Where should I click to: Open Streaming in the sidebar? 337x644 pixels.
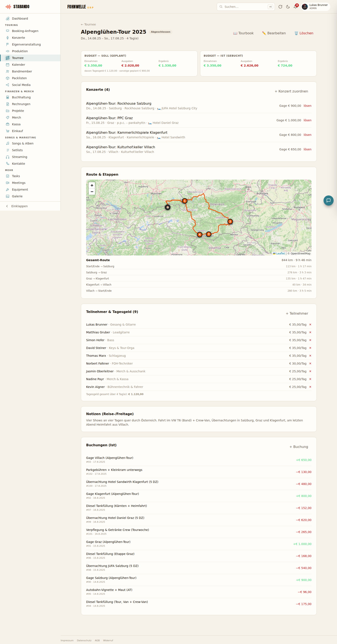(x=30, y=157)
